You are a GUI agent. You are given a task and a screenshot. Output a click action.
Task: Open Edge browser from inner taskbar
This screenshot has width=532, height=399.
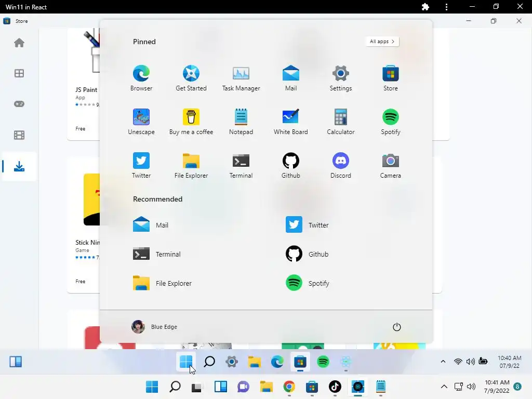tap(277, 362)
